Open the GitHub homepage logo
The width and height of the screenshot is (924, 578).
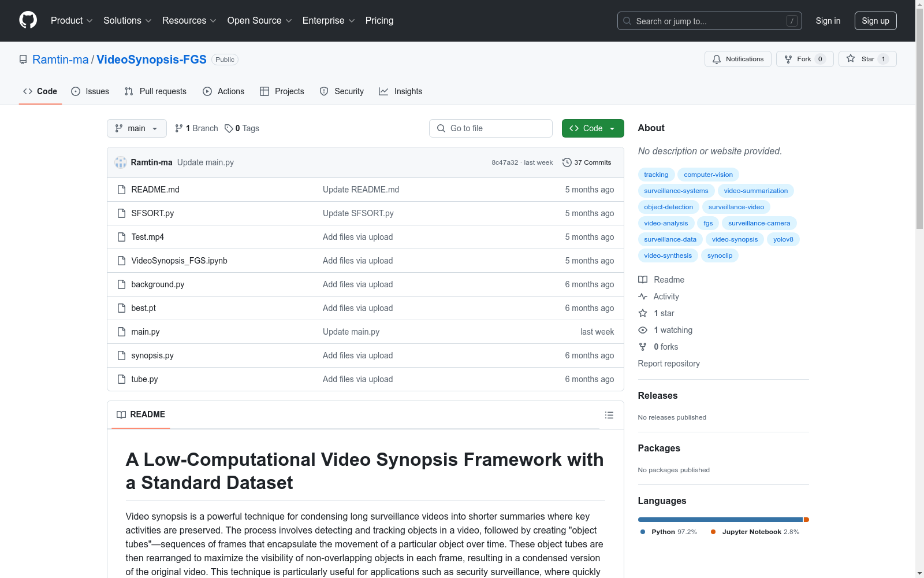[28, 20]
